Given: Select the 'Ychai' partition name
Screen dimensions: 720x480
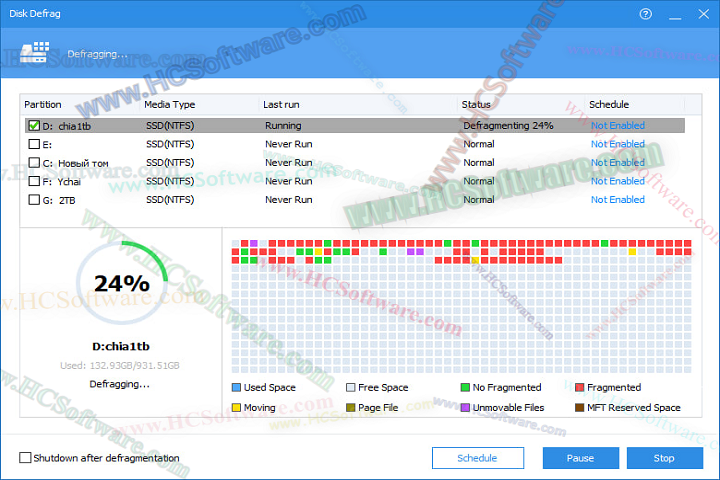Looking at the screenshot, I should (69, 181).
